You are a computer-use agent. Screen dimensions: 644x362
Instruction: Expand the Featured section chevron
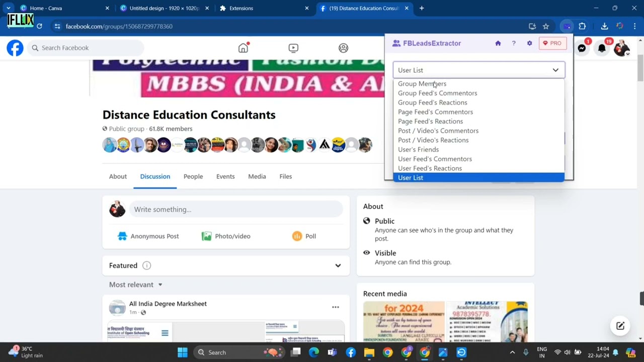point(338,265)
